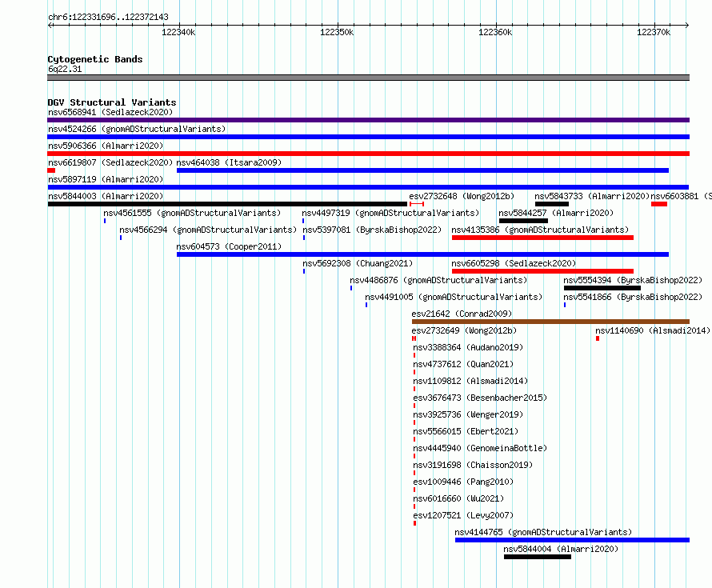This screenshot has height=588, width=712.
Task: Click the nsv5844003 (Almarri2020) black bar
Action: click(x=227, y=204)
